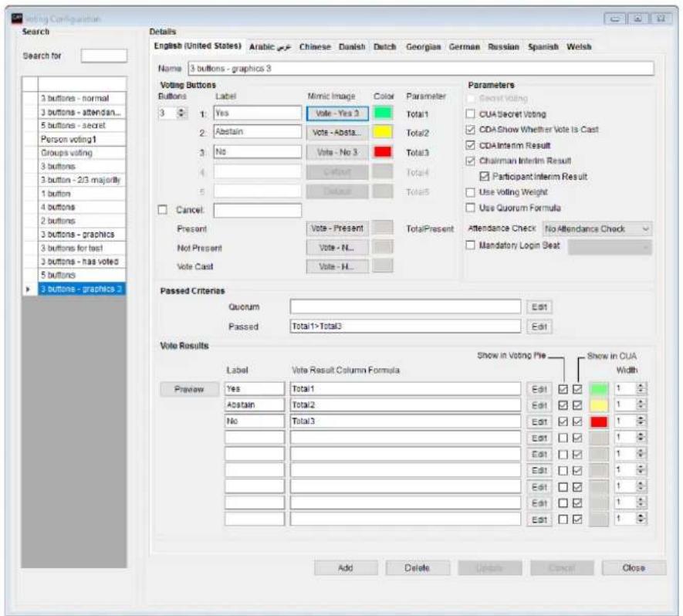
Task: Select '3 buttons for test' entry
Action: coord(82,248)
